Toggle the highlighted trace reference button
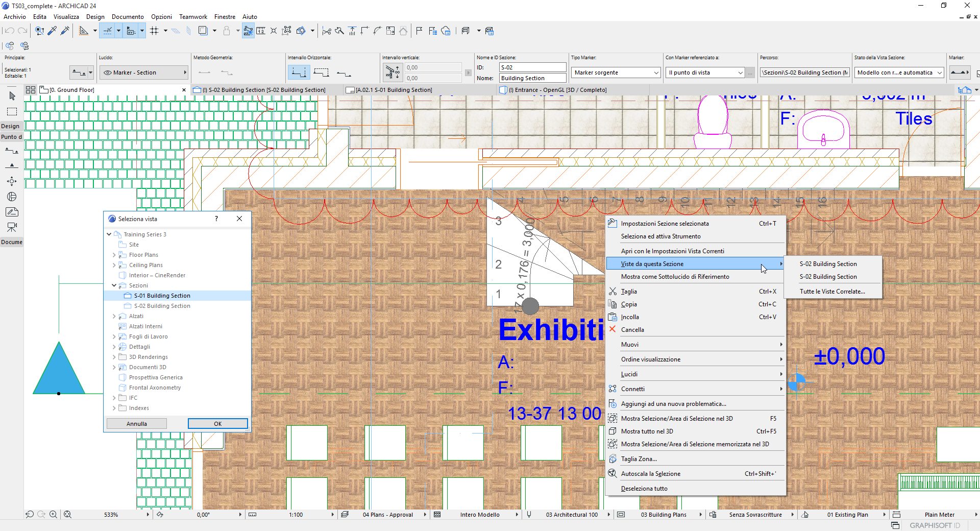The width and height of the screenshot is (980, 531). pyautogui.click(x=248, y=31)
